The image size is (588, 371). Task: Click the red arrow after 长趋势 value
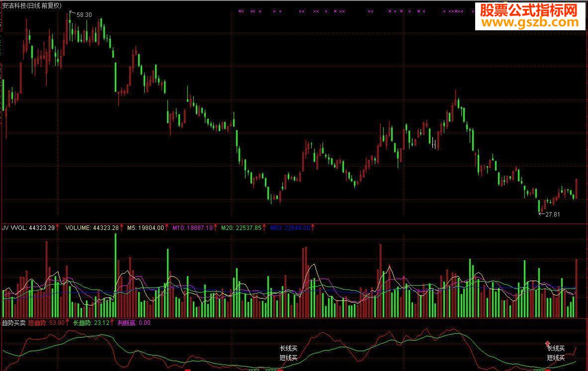(112, 323)
